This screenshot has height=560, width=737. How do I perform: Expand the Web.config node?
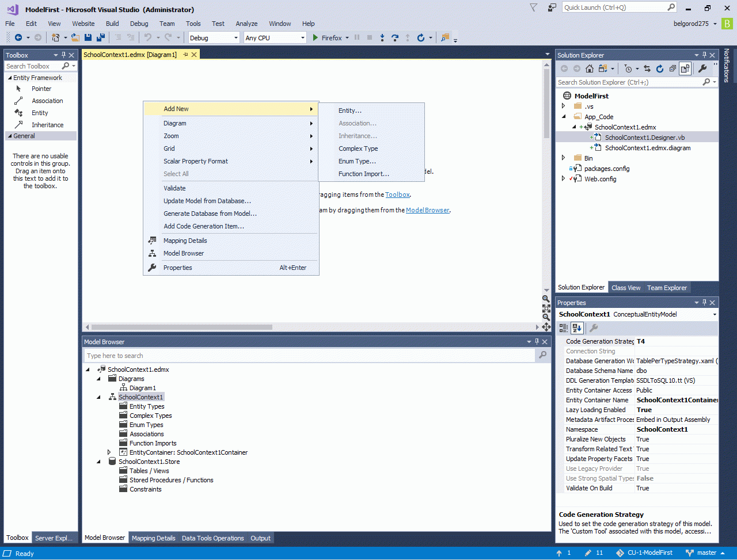[564, 178]
